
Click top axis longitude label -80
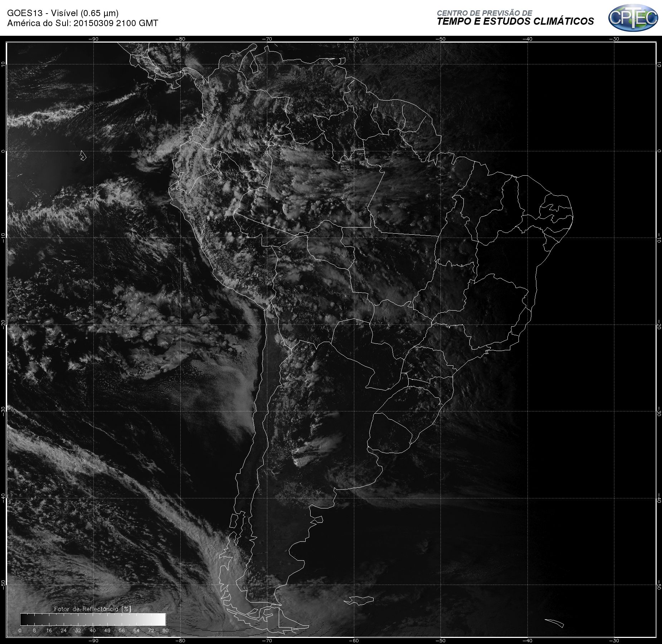coord(180,39)
